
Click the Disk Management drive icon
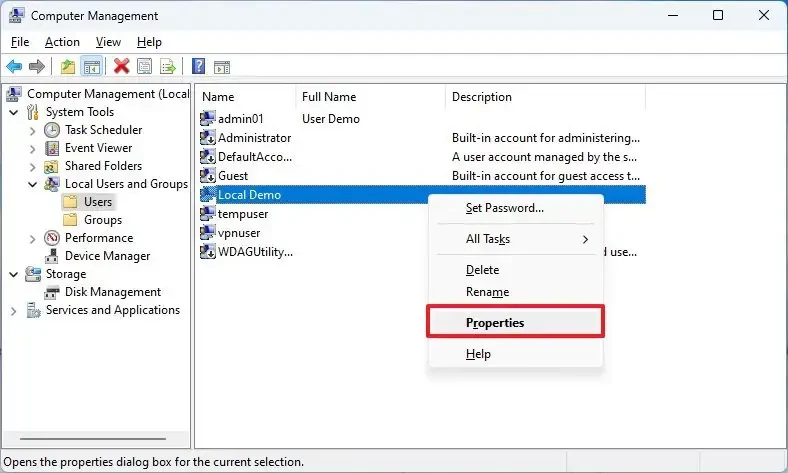point(52,292)
